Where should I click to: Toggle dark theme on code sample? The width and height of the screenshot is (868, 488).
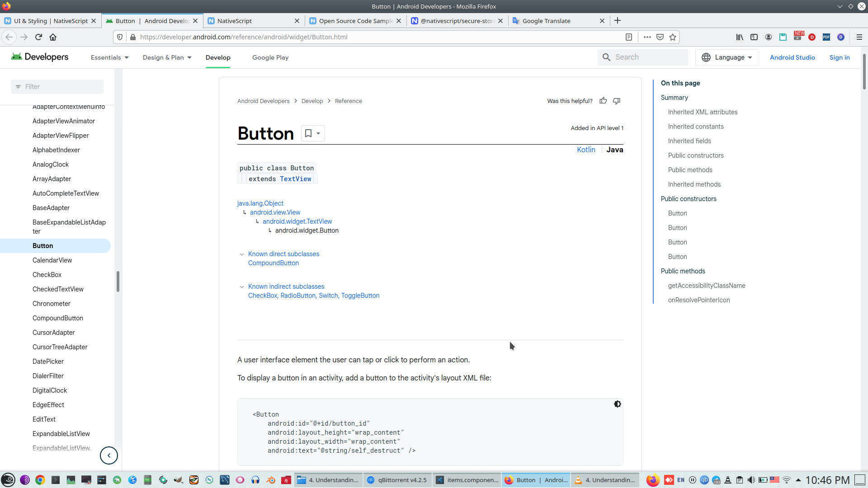point(617,404)
